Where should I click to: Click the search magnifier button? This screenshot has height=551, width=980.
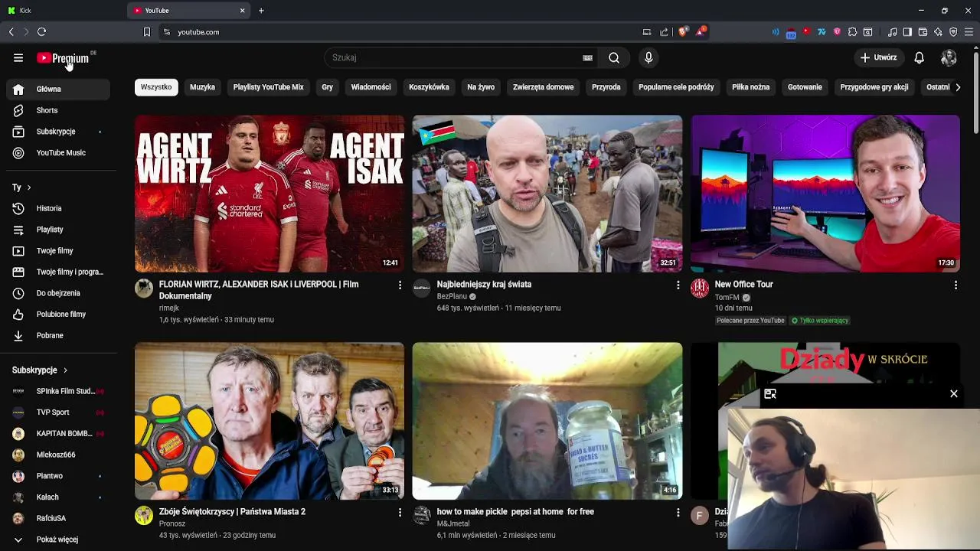614,57
